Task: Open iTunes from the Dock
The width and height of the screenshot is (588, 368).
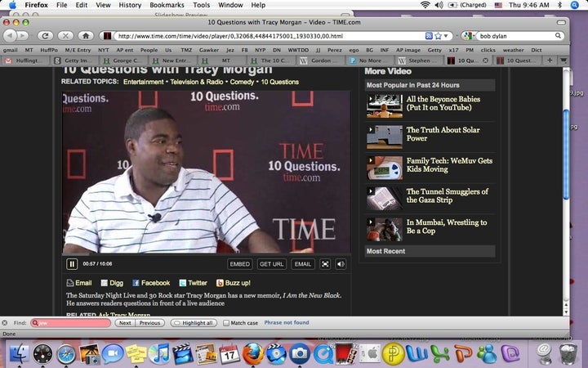Action: point(160,354)
